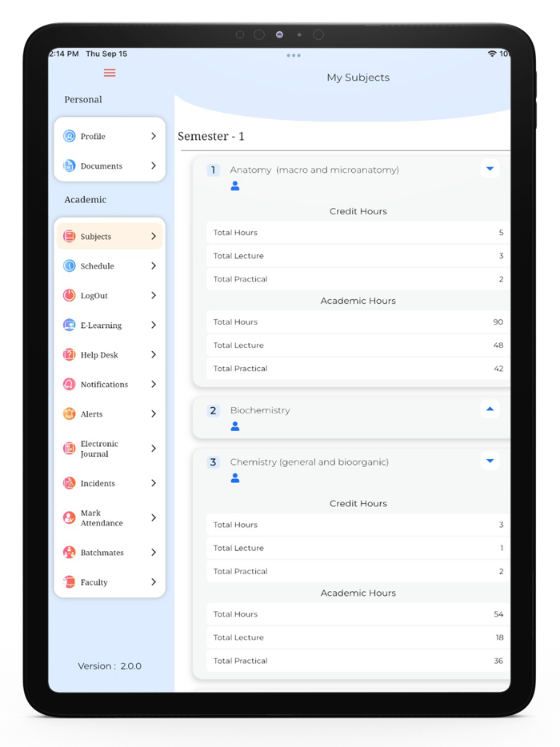
Task: Click the Help Desk icon
Action: coord(69,354)
